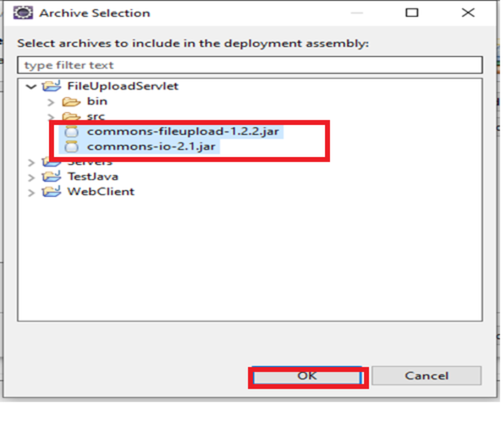Image resolution: width=504 pixels, height=428 pixels.
Task: Select commons-fileupload-1.2.2.jar in the tree
Action: pyautogui.click(x=183, y=131)
